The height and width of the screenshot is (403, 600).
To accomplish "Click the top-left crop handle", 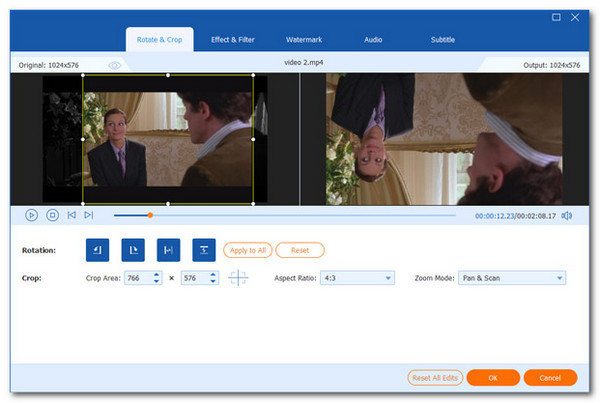I will click(x=83, y=75).
